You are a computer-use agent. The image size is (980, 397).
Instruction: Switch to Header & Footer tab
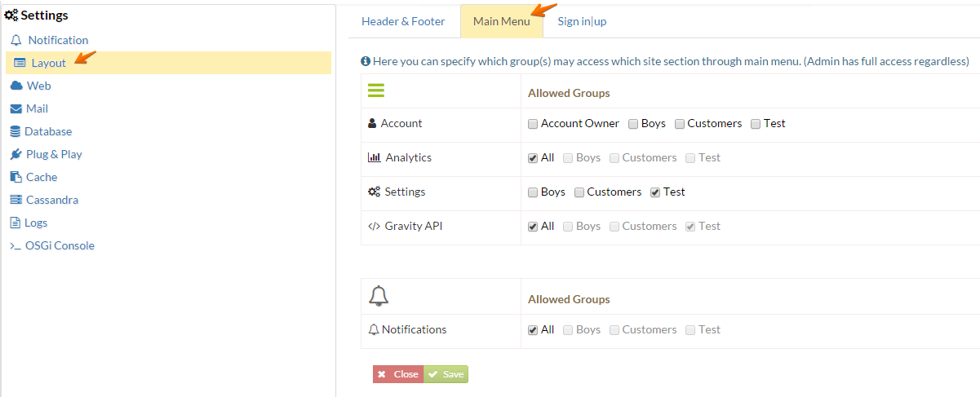click(403, 21)
